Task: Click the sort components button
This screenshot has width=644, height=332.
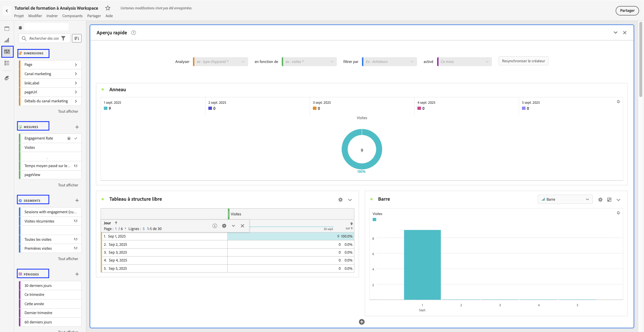Action: [x=77, y=38]
